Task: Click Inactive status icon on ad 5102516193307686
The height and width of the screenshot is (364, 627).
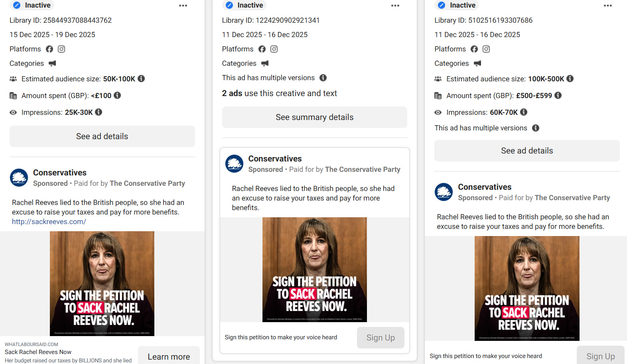Action: 442,5
